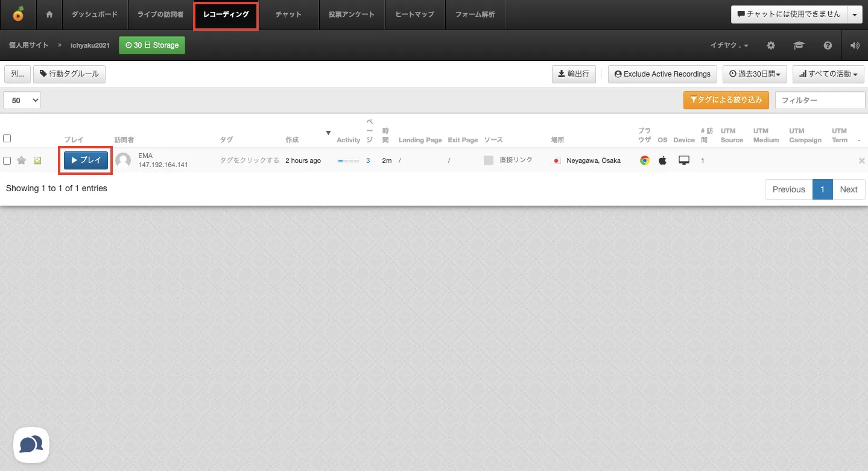The width and height of the screenshot is (868, 471).
Task: Open 行動タグルール button
Action: pyautogui.click(x=69, y=74)
